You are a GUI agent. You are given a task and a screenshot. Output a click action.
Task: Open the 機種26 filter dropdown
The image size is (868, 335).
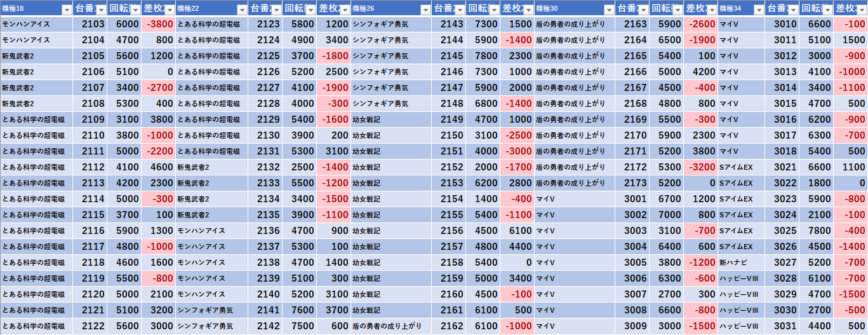point(424,10)
